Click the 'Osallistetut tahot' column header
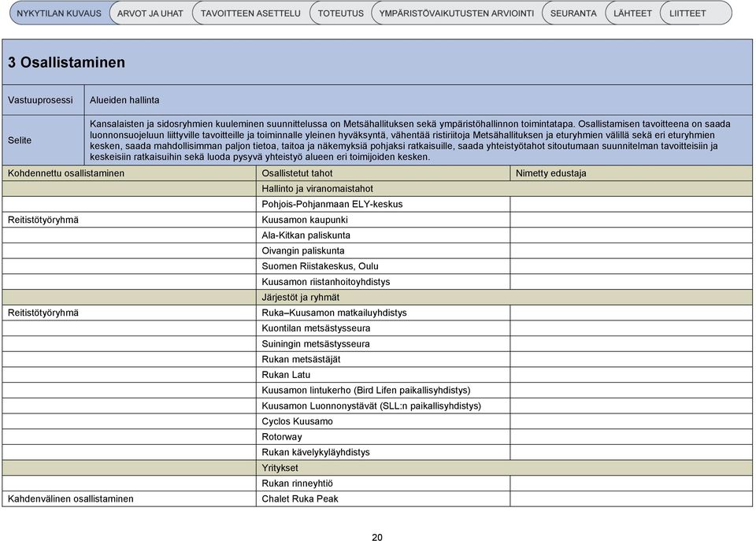Image resolution: width=756 pixels, height=541 pixels. tap(383, 173)
